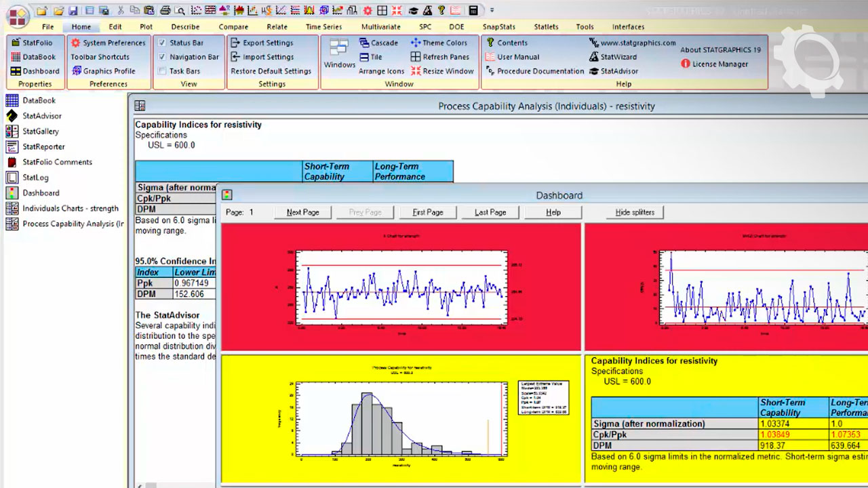
Task: Open the Windows list button
Action: [339, 53]
